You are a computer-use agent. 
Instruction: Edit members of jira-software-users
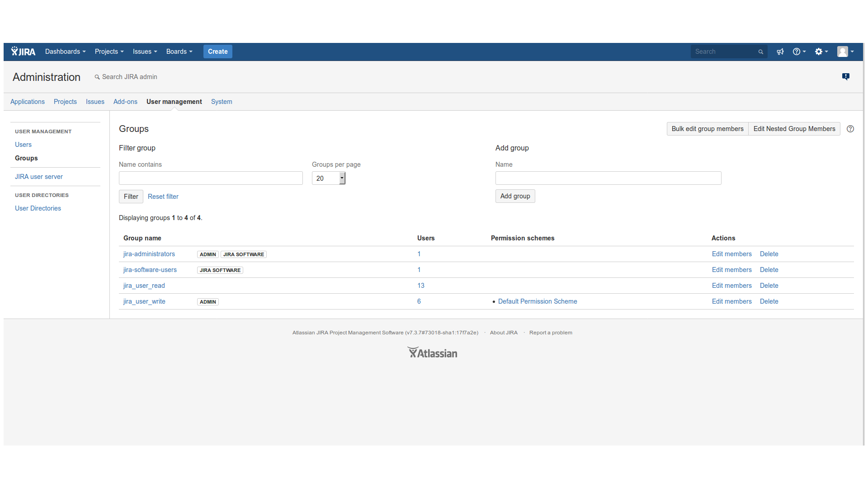(x=732, y=270)
